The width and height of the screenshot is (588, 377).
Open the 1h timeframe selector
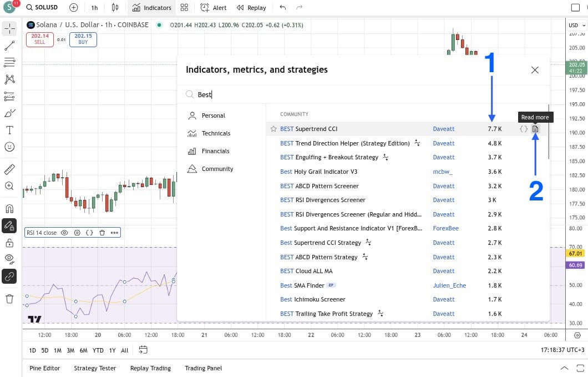click(94, 8)
